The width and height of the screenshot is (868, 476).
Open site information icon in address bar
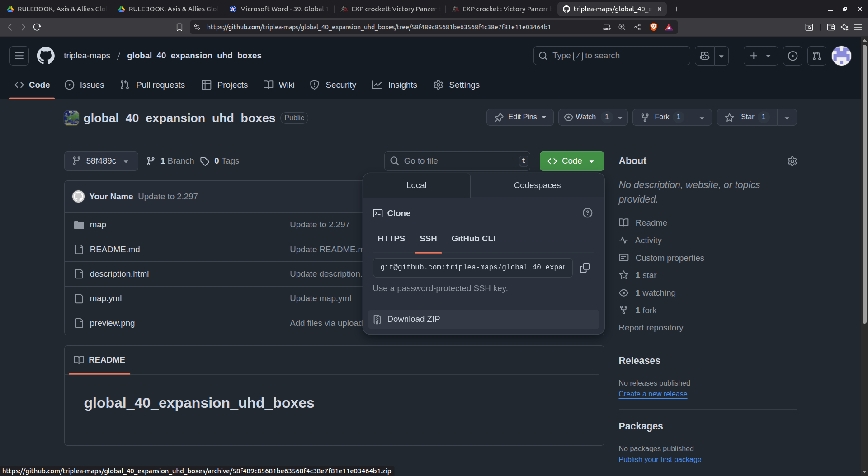point(197,27)
